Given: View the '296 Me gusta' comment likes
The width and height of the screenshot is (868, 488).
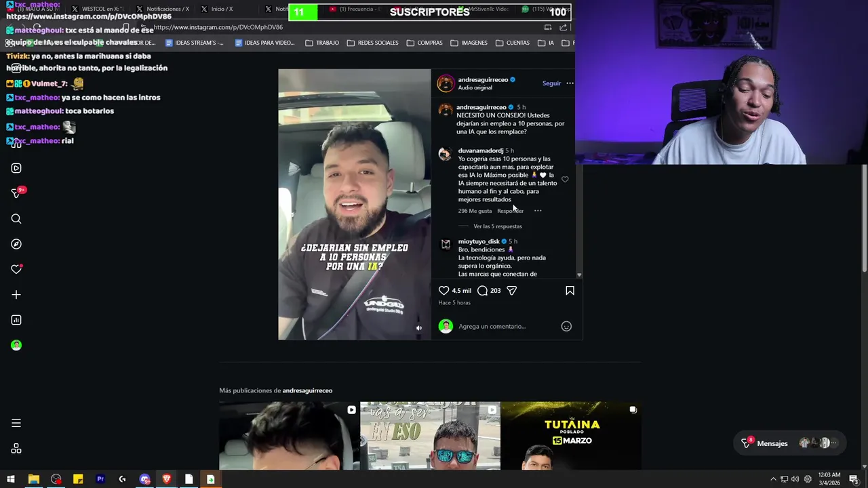Looking at the screenshot, I should click(475, 211).
